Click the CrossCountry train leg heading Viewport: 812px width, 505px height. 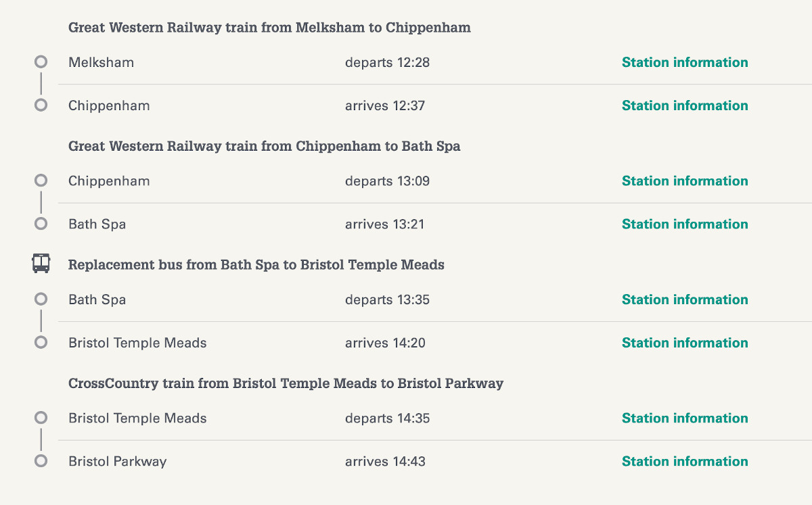click(286, 383)
